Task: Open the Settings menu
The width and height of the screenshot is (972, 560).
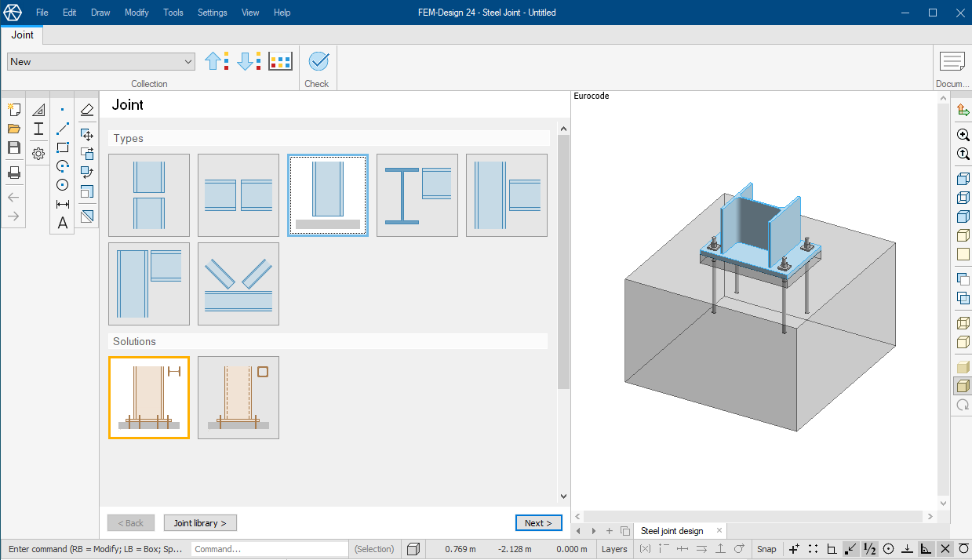Action: pos(213,13)
